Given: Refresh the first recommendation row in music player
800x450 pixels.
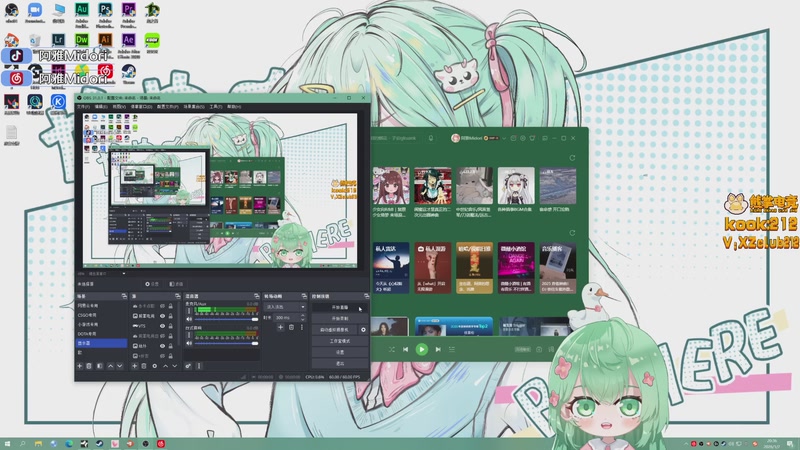Looking at the screenshot, I should click(x=572, y=158).
